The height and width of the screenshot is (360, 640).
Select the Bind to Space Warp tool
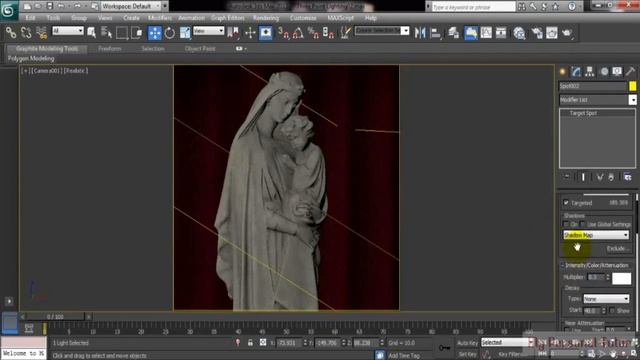tap(42, 33)
